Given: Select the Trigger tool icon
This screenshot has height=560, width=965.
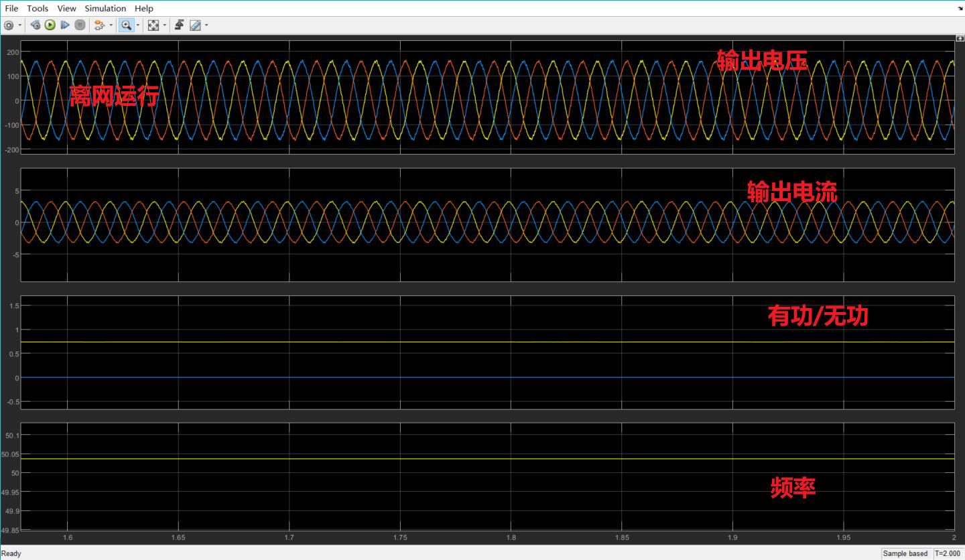Looking at the screenshot, I should [x=179, y=25].
